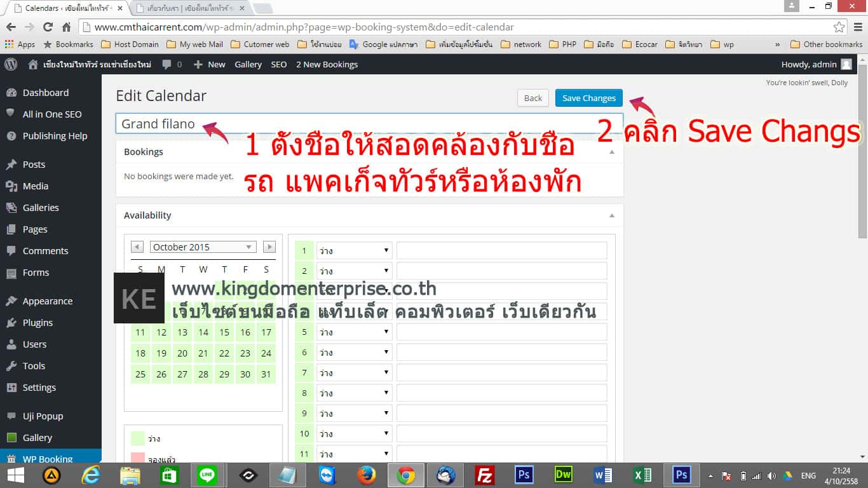Click the calendar title field with Grand filano
Screen dimensions: 868x488
pos(369,124)
